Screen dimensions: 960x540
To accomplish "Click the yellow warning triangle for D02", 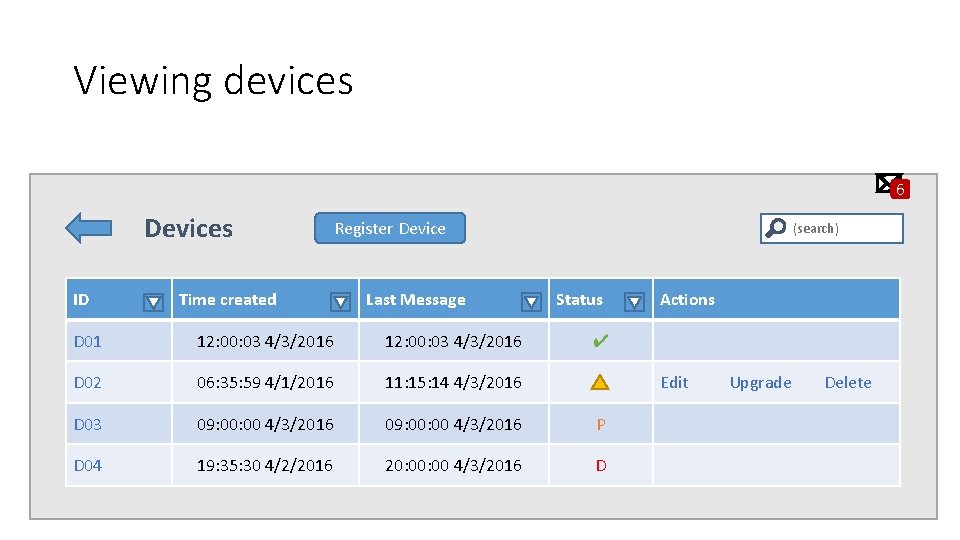I will pyautogui.click(x=600, y=382).
